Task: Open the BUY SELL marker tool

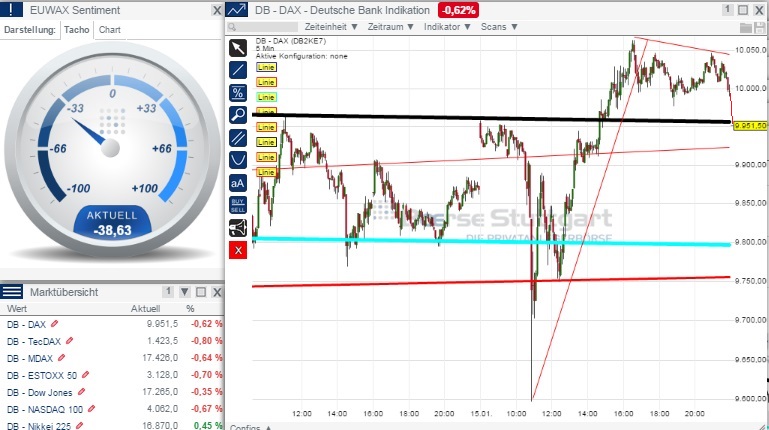Action: click(238, 205)
